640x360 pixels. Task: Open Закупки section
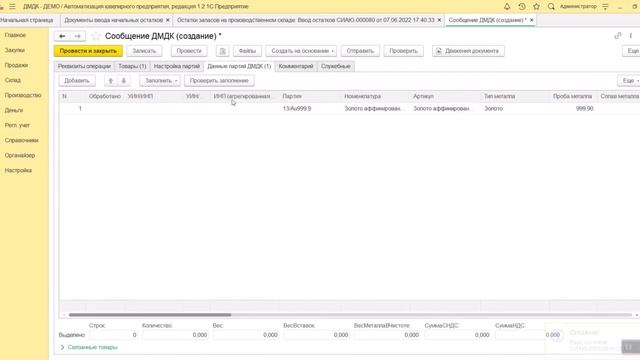(x=15, y=50)
